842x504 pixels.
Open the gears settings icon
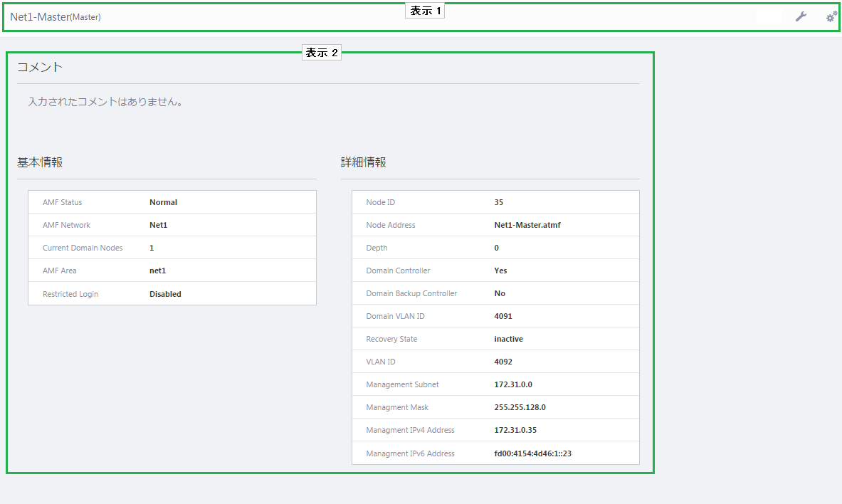[x=831, y=16]
